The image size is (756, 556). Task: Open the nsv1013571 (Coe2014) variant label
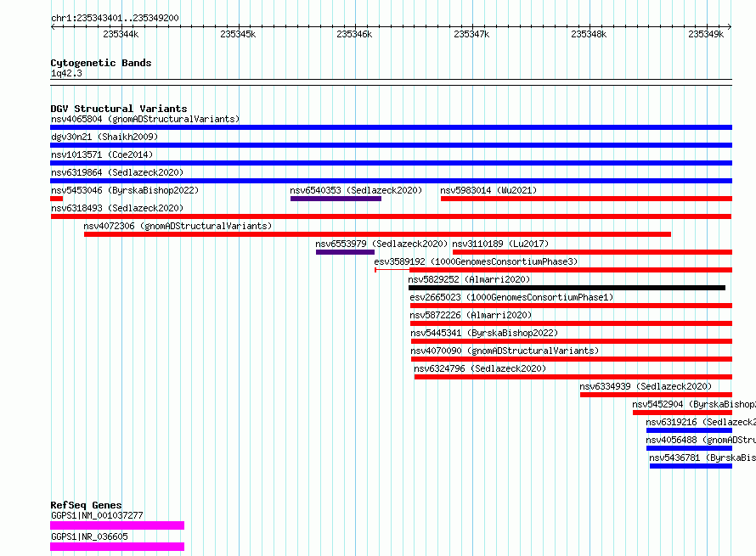(x=102, y=154)
